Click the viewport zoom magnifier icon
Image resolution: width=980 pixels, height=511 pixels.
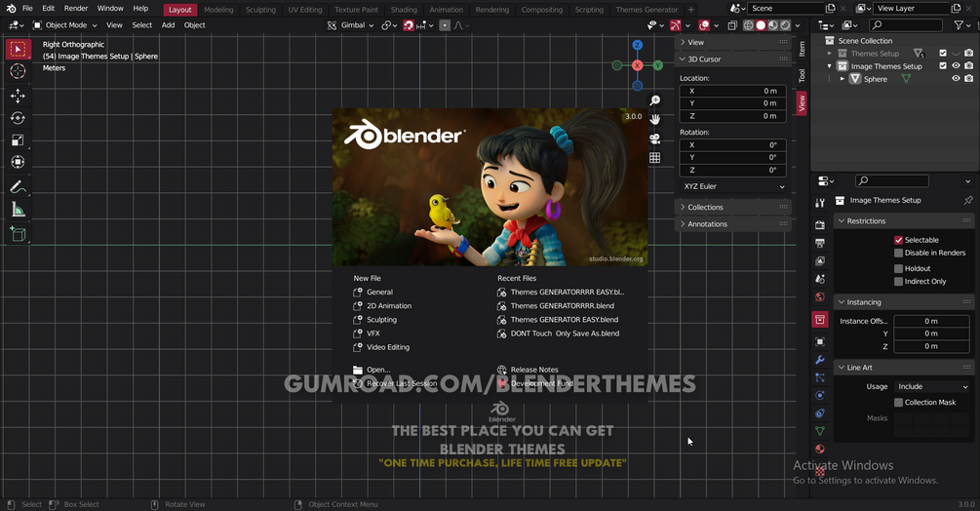point(654,100)
